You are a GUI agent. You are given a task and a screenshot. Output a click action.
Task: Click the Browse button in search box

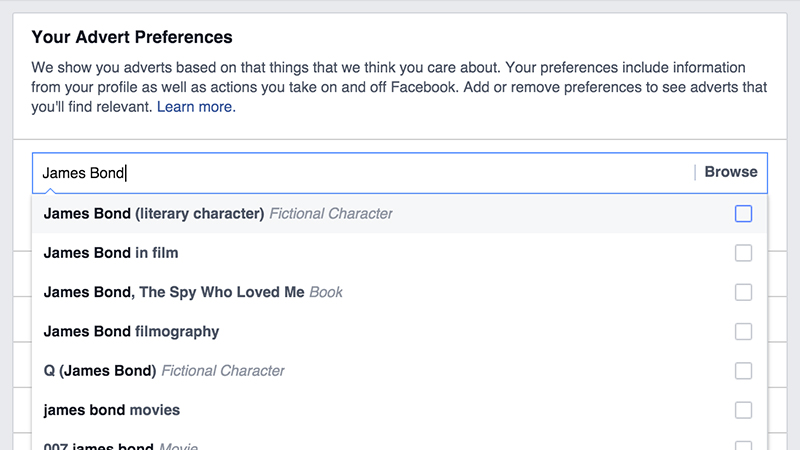click(731, 172)
